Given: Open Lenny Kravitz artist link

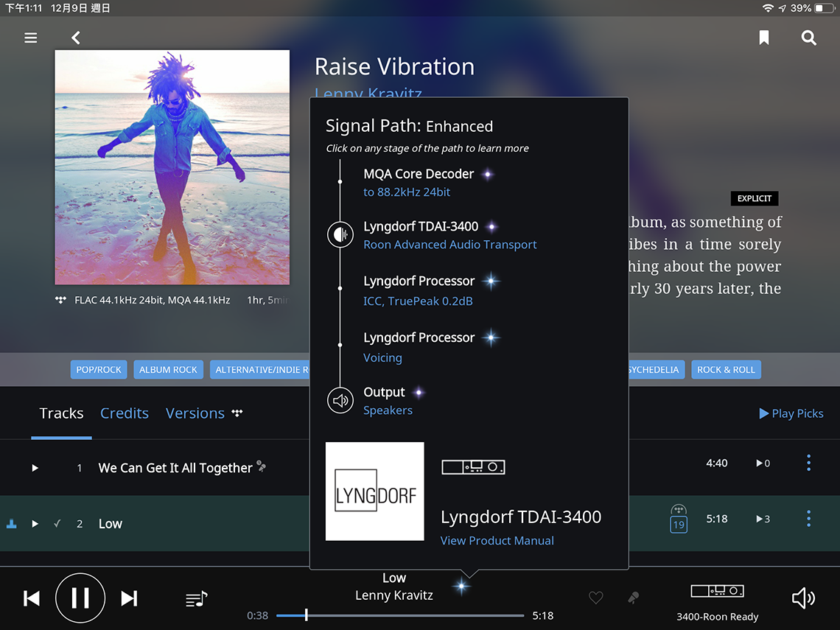Looking at the screenshot, I should (x=368, y=92).
